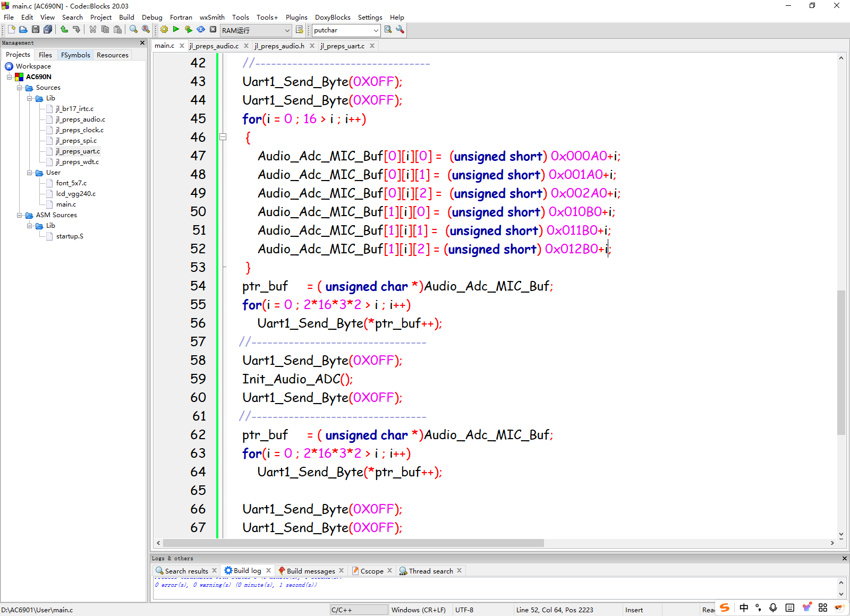This screenshot has width=850, height=616.
Task: Collapse the AC690N project node
Action: pos(9,77)
